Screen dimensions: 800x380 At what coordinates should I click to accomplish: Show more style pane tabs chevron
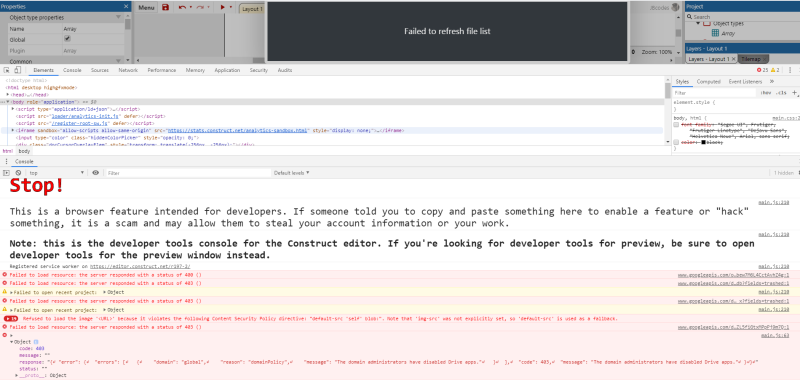[771, 82]
